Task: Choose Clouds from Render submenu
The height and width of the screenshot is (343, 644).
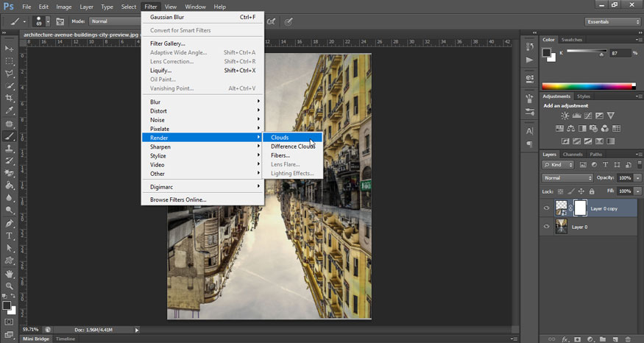Action: [292, 138]
